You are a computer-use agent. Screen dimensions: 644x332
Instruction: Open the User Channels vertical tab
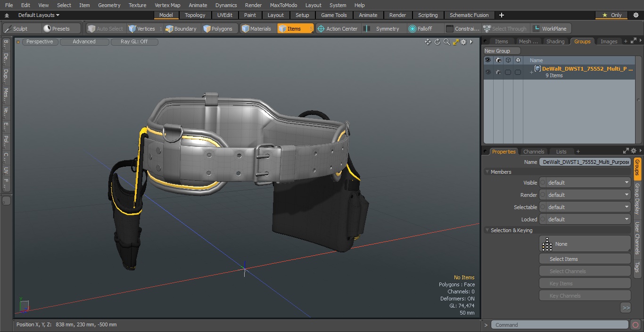click(x=637, y=238)
